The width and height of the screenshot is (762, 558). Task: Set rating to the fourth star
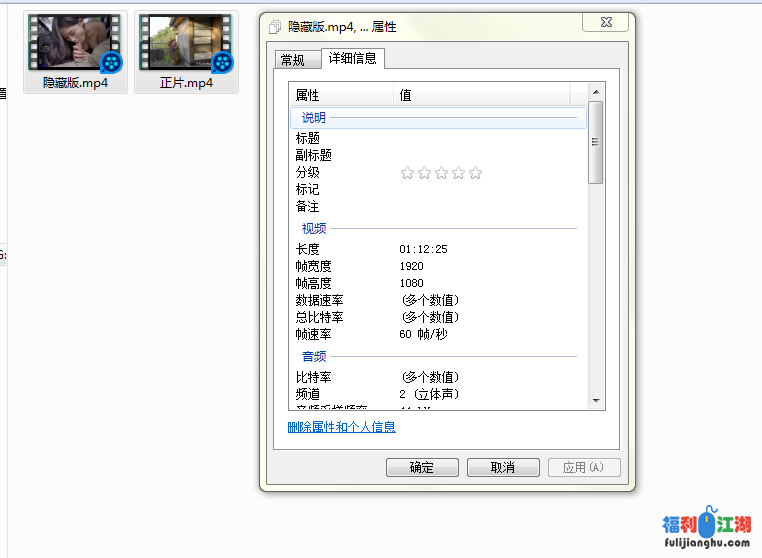pyautogui.click(x=458, y=173)
